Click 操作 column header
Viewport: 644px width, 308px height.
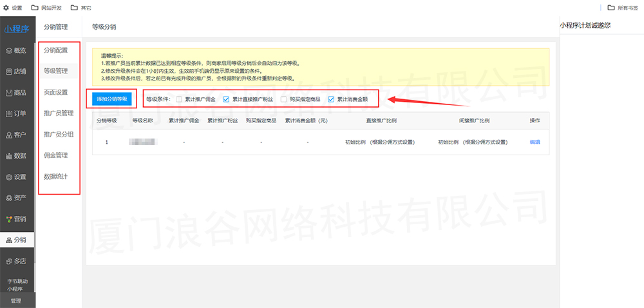pos(535,120)
